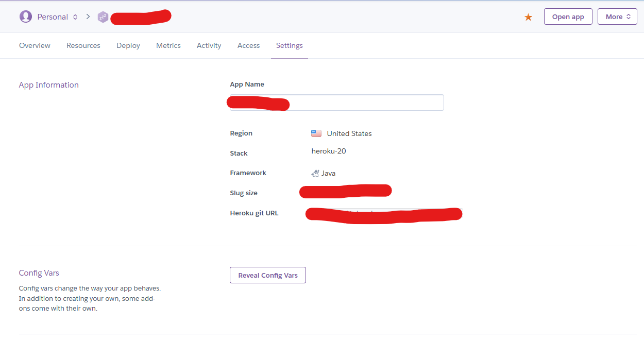644x340 pixels.
Task: Click the App Information section heading
Action: tap(49, 85)
